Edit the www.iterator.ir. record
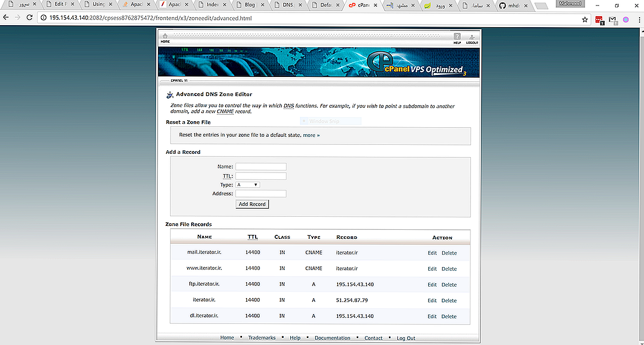The image size is (644, 345). coord(432,269)
